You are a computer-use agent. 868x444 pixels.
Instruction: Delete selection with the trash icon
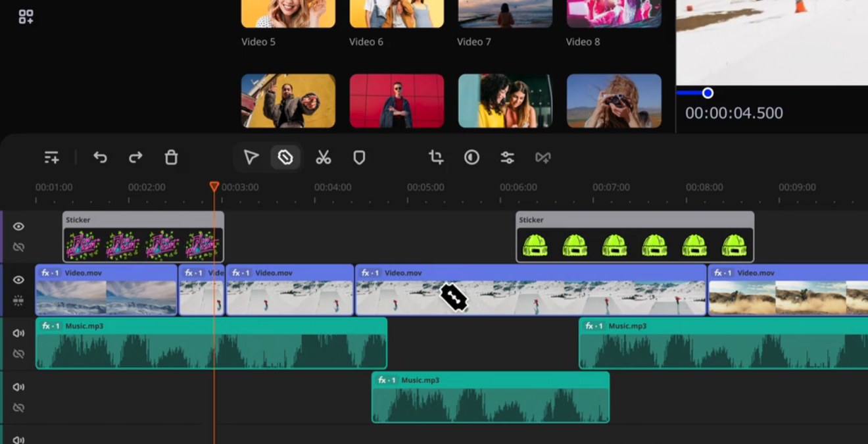[170, 157]
